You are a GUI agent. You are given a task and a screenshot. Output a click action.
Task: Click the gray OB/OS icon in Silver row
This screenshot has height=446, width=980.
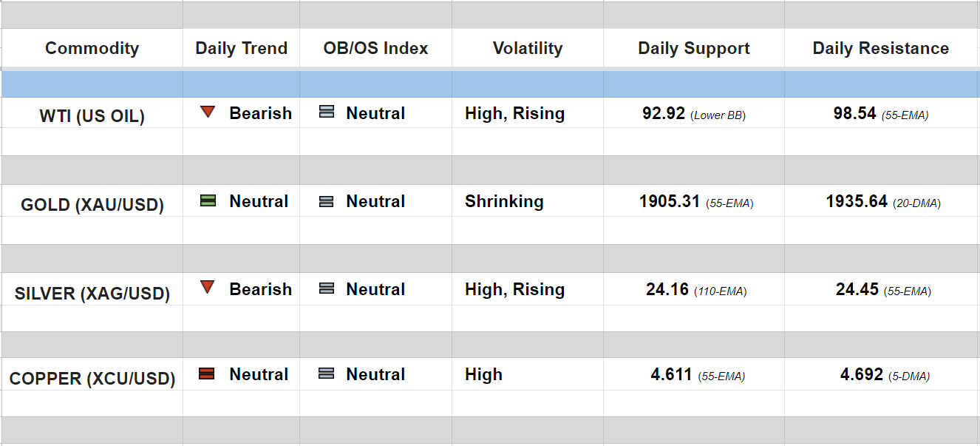point(326,288)
